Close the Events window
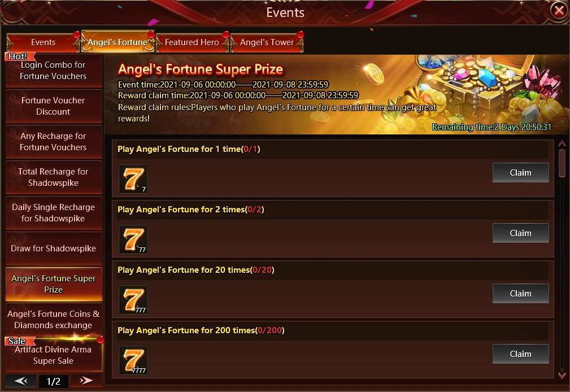This screenshot has width=570, height=392. 559,10
